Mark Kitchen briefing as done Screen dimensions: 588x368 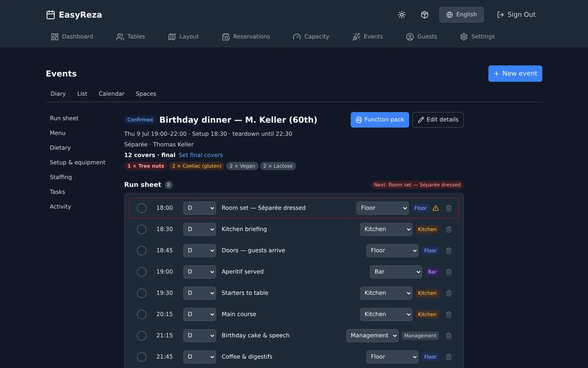tap(141, 230)
